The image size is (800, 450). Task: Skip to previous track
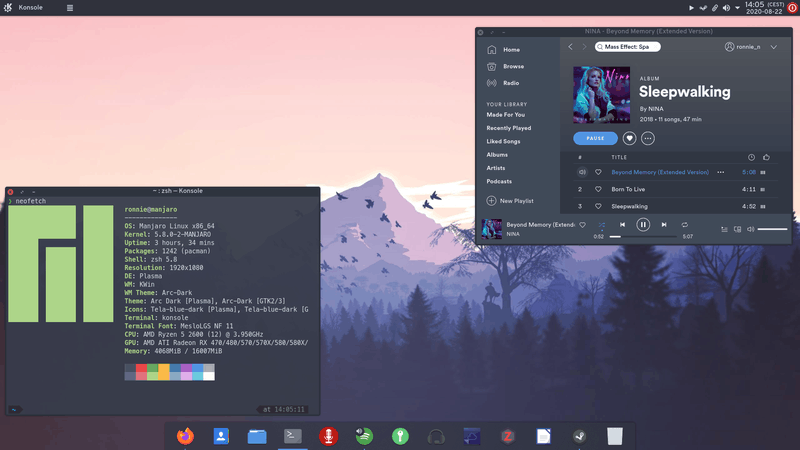click(622, 225)
